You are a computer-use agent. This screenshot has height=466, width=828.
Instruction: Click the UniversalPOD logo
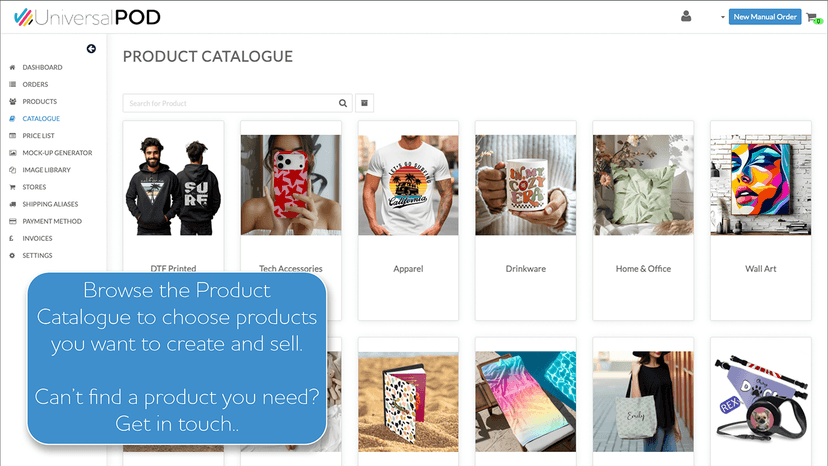point(87,17)
